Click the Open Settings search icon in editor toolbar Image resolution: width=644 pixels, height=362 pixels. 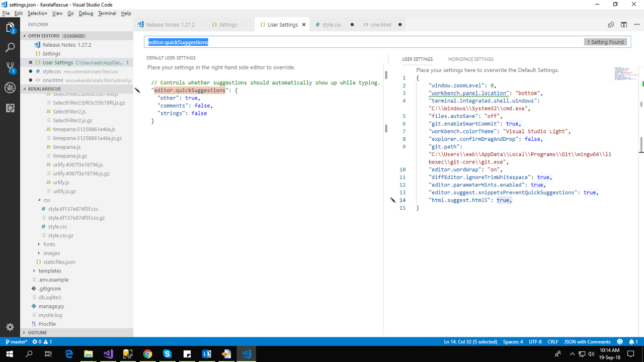tap(611, 25)
